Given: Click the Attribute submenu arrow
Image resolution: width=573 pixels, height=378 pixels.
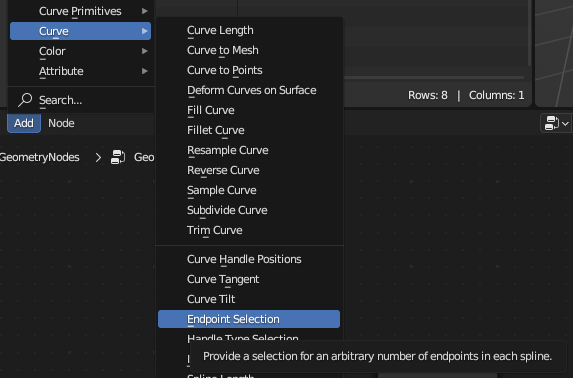Looking at the screenshot, I should click(x=145, y=71).
